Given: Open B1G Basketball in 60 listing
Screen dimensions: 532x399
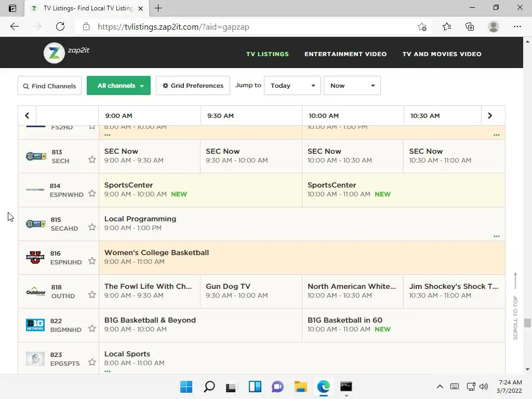Looking at the screenshot, I should [403, 325].
